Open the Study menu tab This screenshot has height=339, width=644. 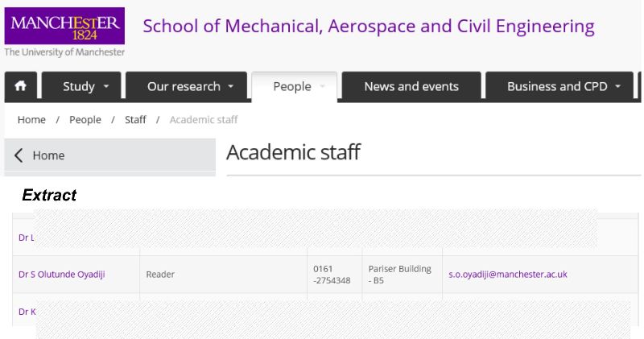(x=81, y=86)
